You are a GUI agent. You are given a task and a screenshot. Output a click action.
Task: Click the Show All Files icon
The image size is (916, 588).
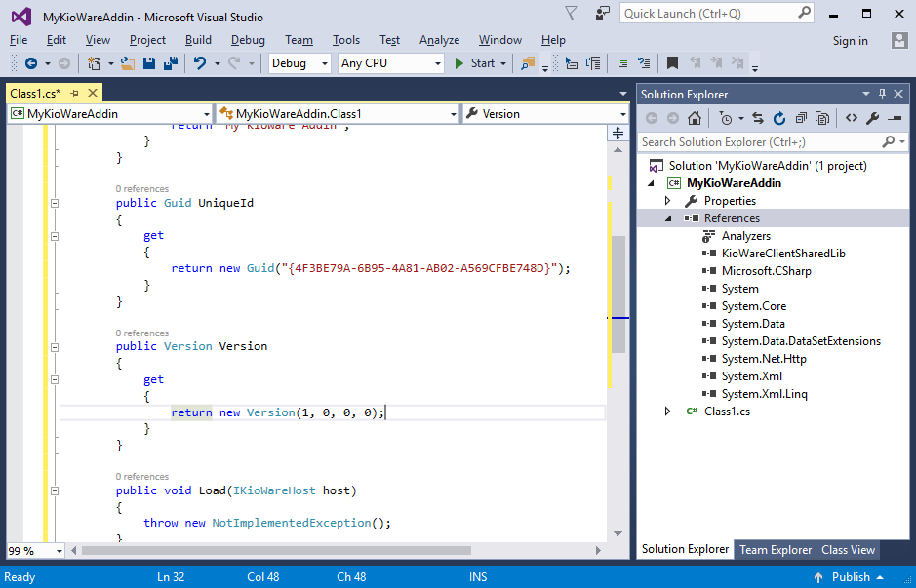click(822, 119)
